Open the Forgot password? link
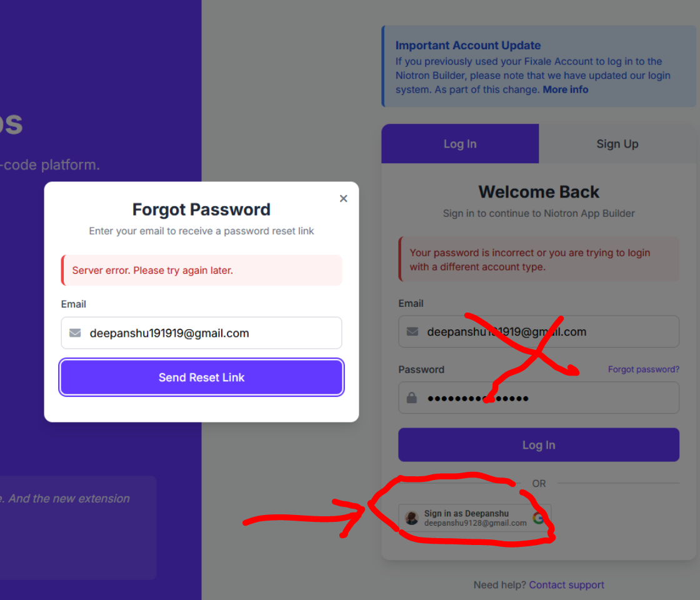 (x=643, y=369)
